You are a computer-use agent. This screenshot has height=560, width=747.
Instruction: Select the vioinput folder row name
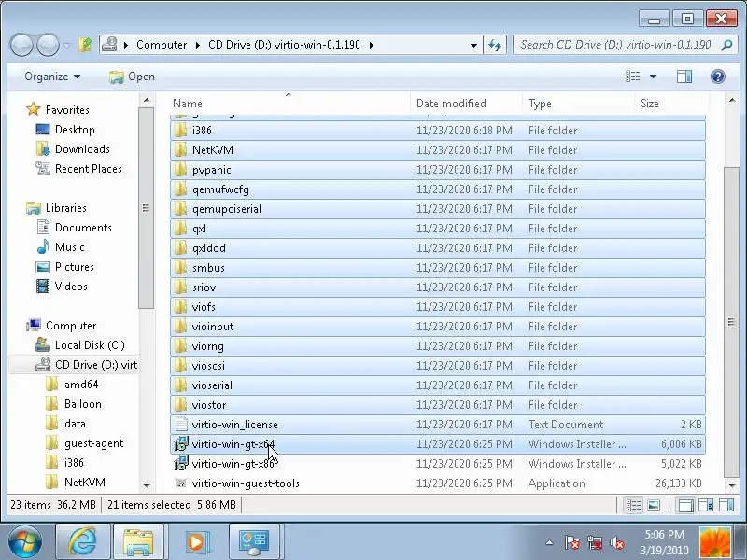click(213, 327)
